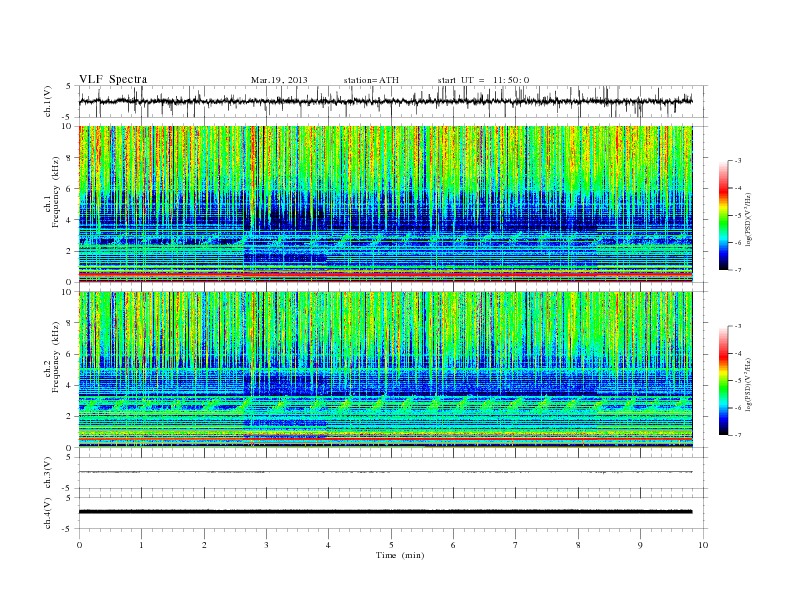Click the "-7" tick on ch.2 colorbar
Viewport: 792px width, 612px height.
click(737, 435)
